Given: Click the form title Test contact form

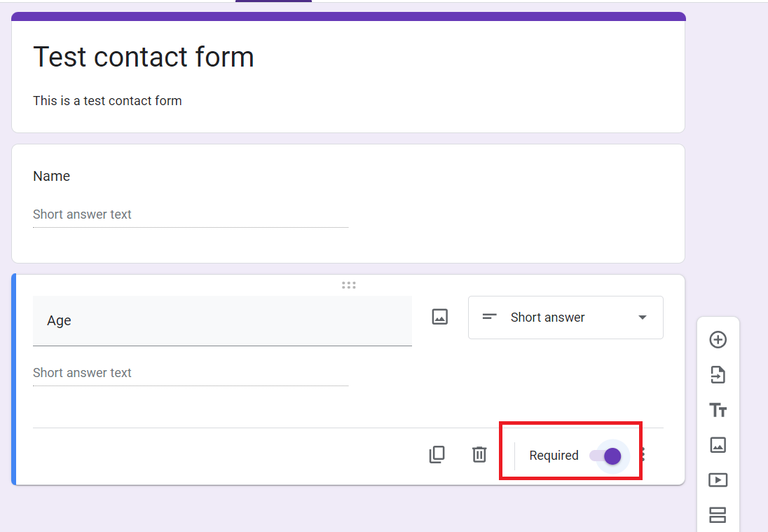Looking at the screenshot, I should (144, 57).
